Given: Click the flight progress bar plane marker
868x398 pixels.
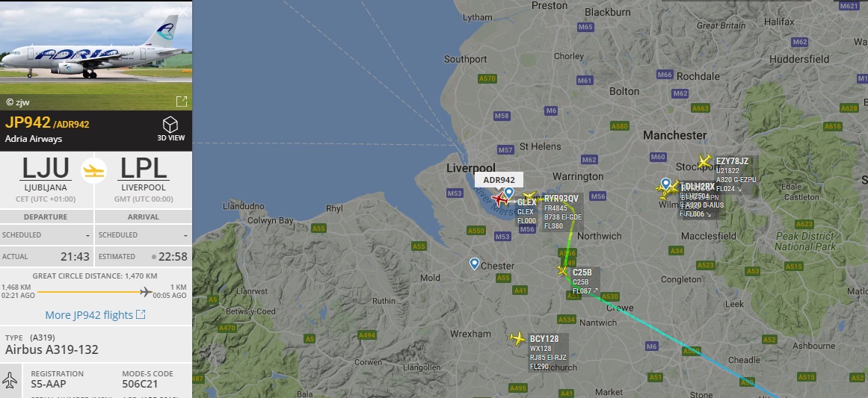Looking at the screenshot, I should (x=146, y=291).
